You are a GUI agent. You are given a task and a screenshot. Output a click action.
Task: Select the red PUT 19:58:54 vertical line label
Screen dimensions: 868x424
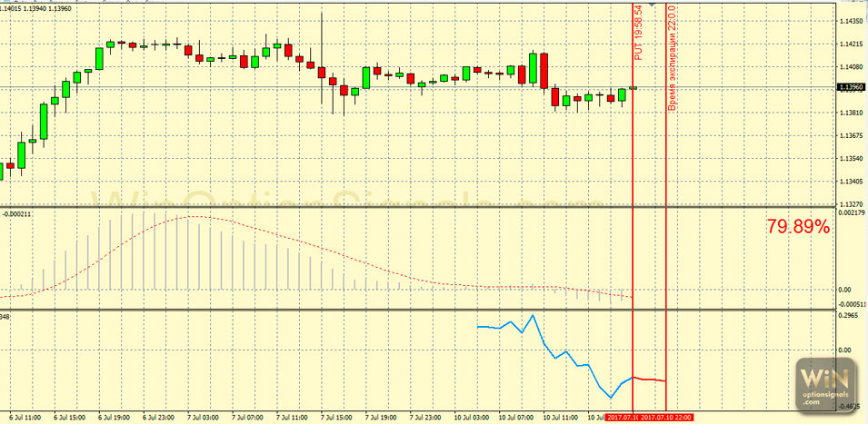pos(638,32)
